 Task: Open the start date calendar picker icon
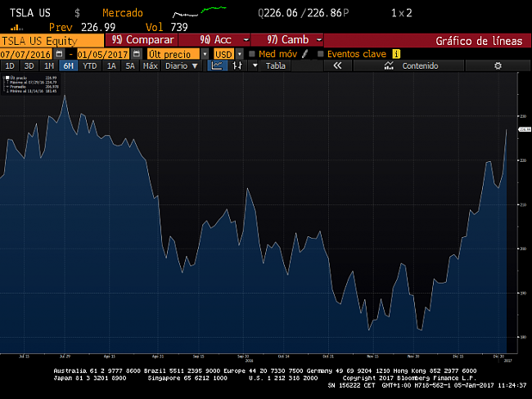59,54
